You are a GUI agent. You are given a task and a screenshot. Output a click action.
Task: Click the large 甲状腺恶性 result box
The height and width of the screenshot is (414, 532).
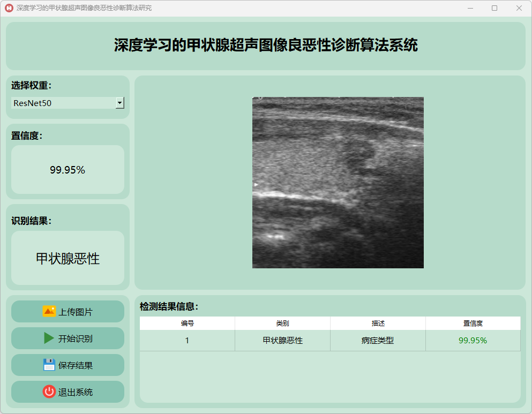[x=68, y=258]
